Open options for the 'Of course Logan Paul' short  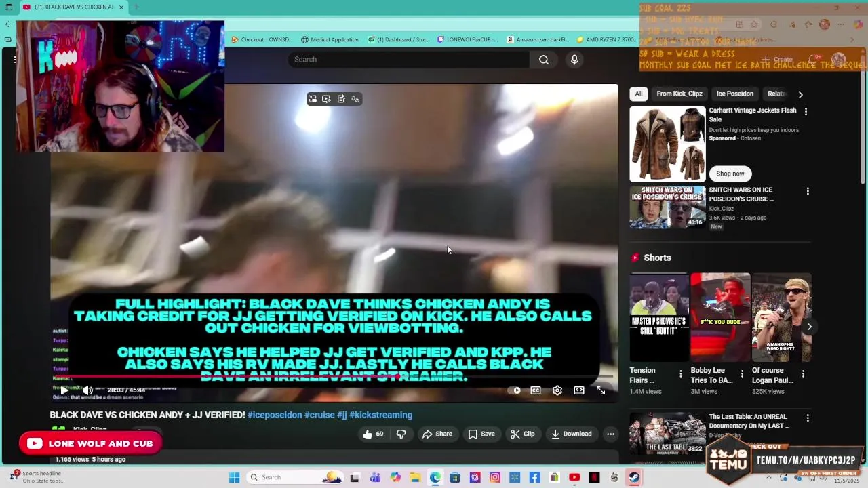tap(803, 374)
